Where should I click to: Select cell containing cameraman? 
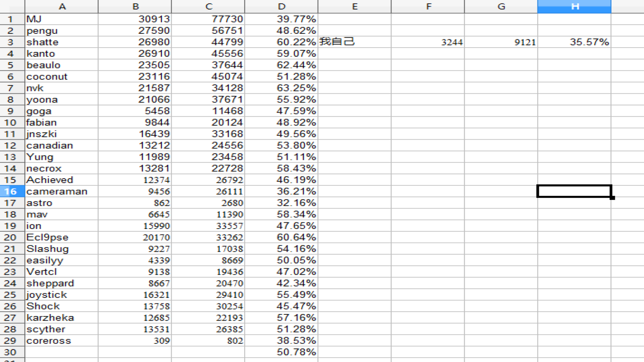point(62,191)
